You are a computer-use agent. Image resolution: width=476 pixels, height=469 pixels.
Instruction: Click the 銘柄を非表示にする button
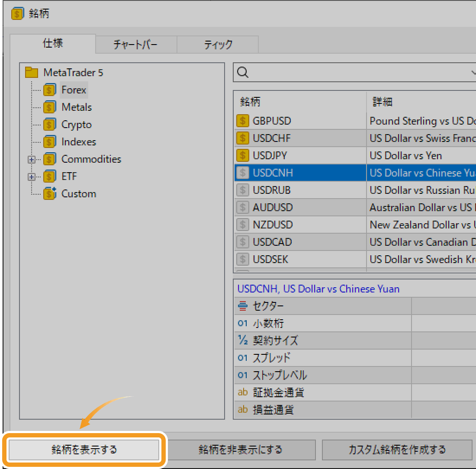click(x=241, y=450)
